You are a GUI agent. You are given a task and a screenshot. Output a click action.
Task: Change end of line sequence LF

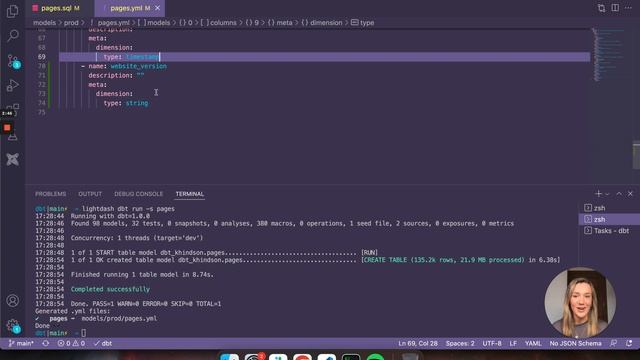tap(513, 344)
